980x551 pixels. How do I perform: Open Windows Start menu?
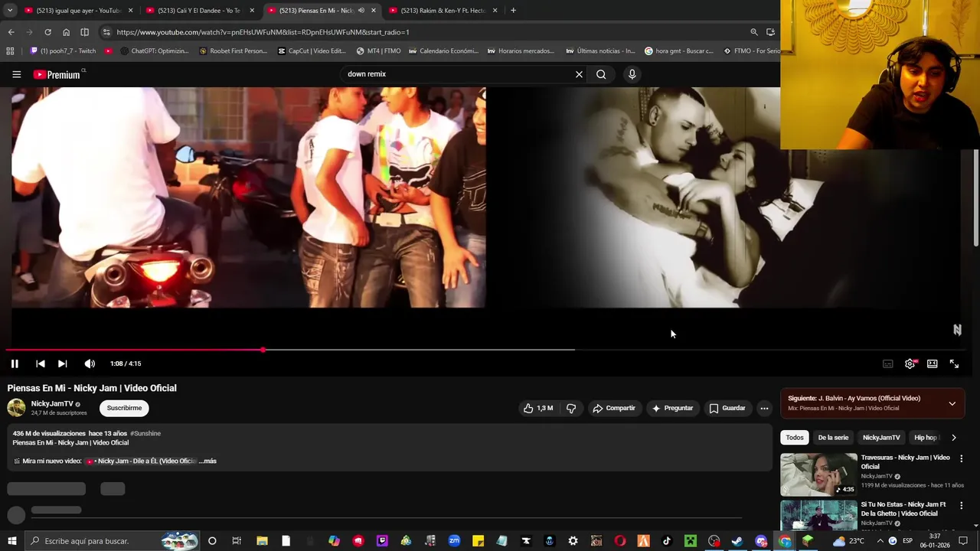pyautogui.click(x=11, y=541)
